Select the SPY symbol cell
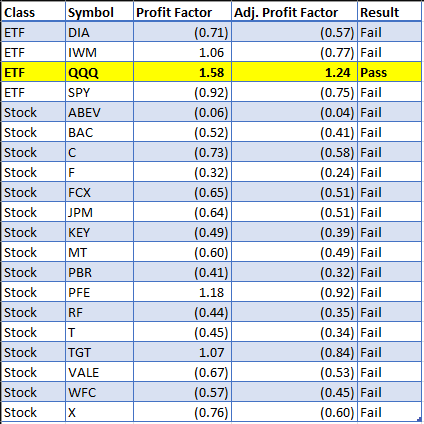The image size is (424, 424). coord(99,92)
